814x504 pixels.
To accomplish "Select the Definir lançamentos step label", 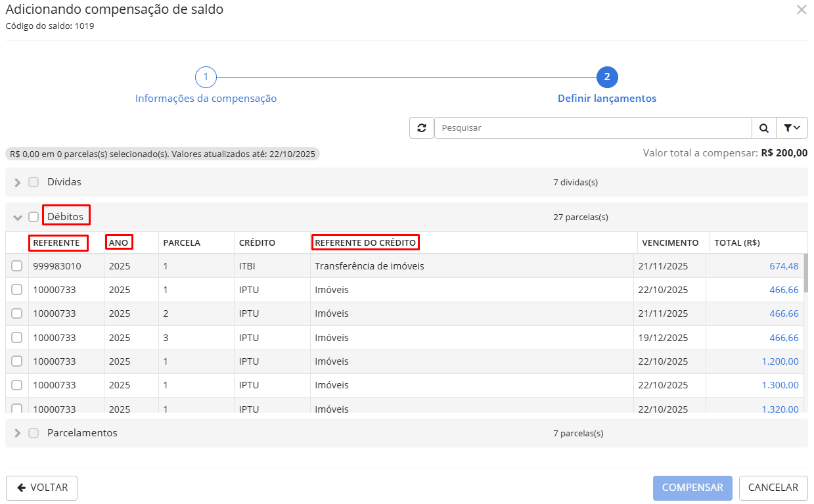I will tap(606, 99).
